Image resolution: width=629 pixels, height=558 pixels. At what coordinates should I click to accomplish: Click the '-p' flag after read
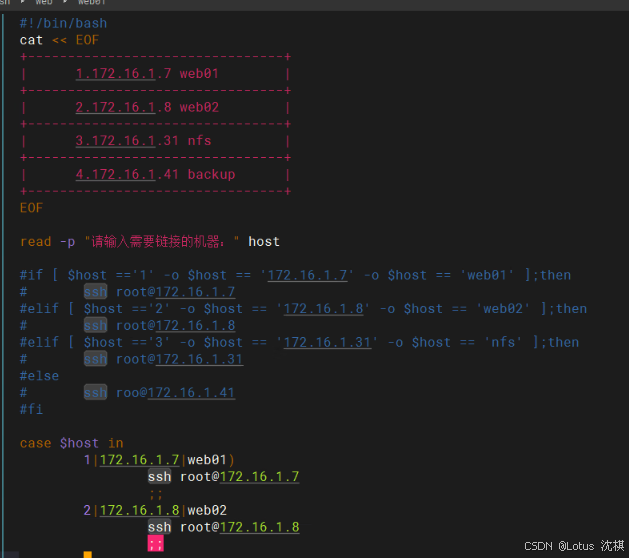coord(67,242)
